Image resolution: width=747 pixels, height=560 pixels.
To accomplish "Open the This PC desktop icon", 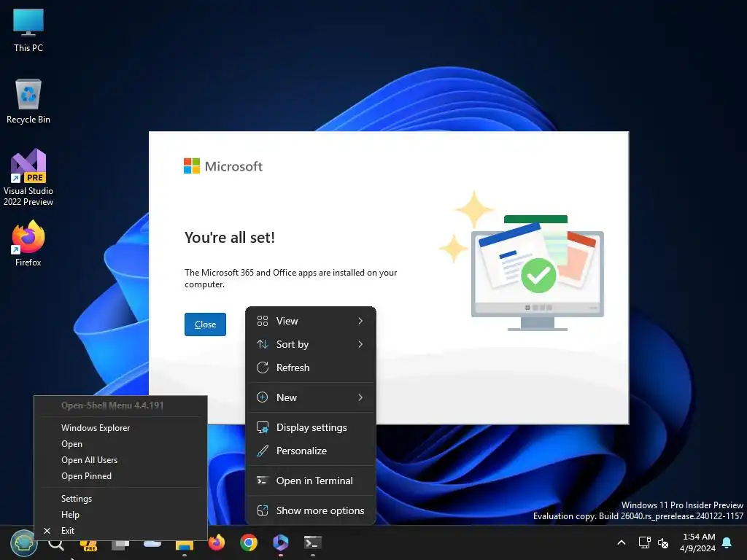I will [28, 31].
